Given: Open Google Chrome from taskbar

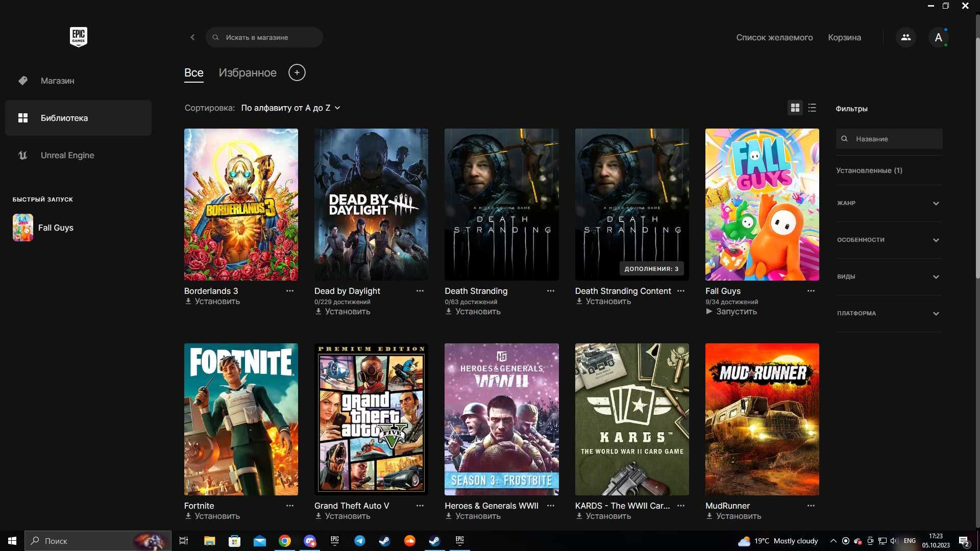Looking at the screenshot, I should [x=285, y=541].
